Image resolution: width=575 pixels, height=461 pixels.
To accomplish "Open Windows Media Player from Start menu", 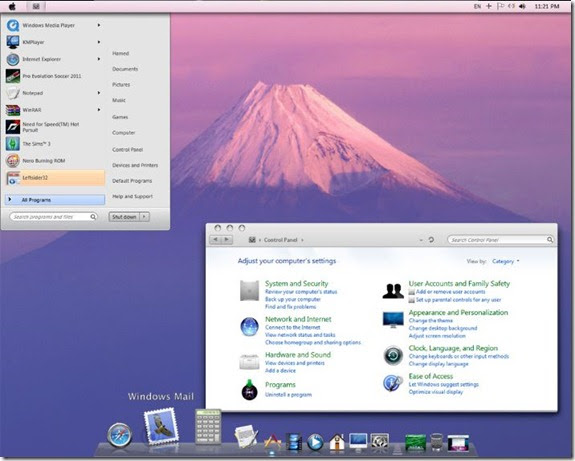I will 48,25.
